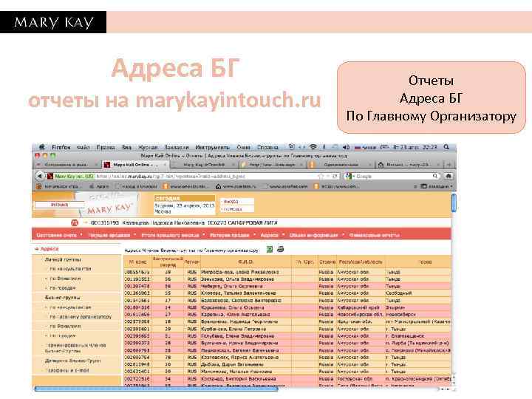The height and width of the screenshot is (399, 532).
Task: Click the city cell Свободный
Action: [x=399, y=293]
